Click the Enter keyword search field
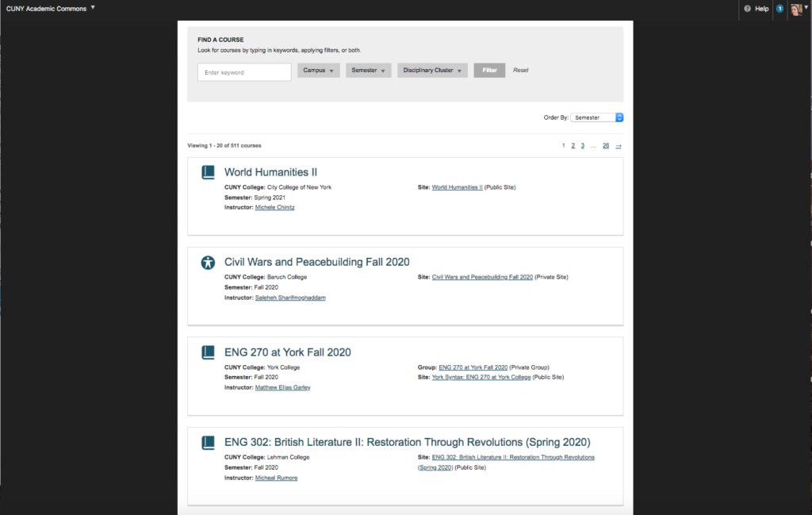Screen dimensions: 812x515 243,71
